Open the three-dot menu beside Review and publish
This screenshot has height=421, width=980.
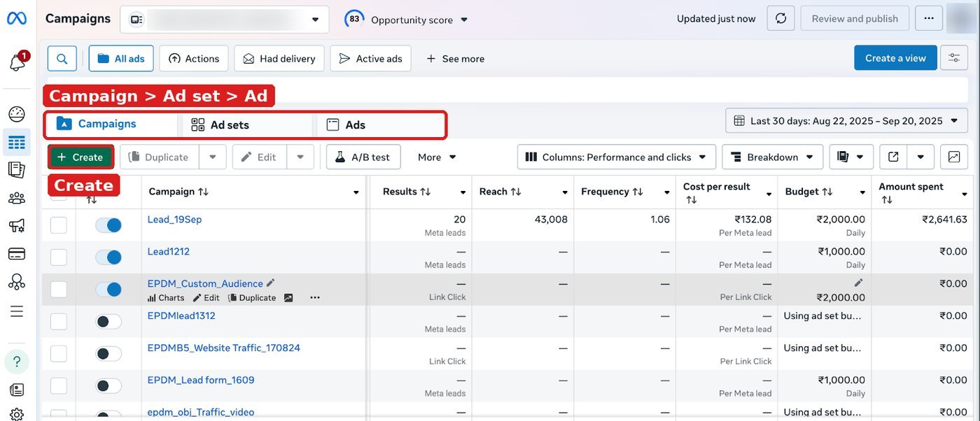(x=929, y=19)
